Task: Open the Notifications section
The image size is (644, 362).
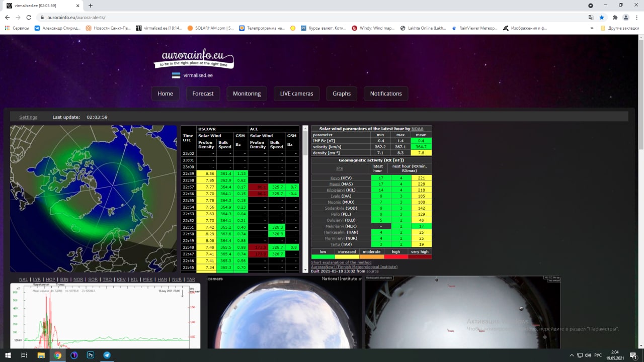Action: pos(386,94)
